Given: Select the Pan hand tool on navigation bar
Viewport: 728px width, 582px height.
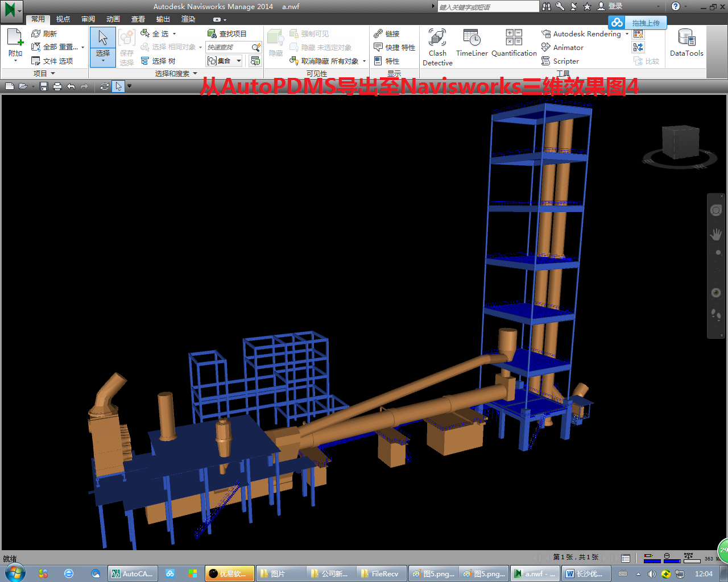Looking at the screenshot, I should coord(716,234).
